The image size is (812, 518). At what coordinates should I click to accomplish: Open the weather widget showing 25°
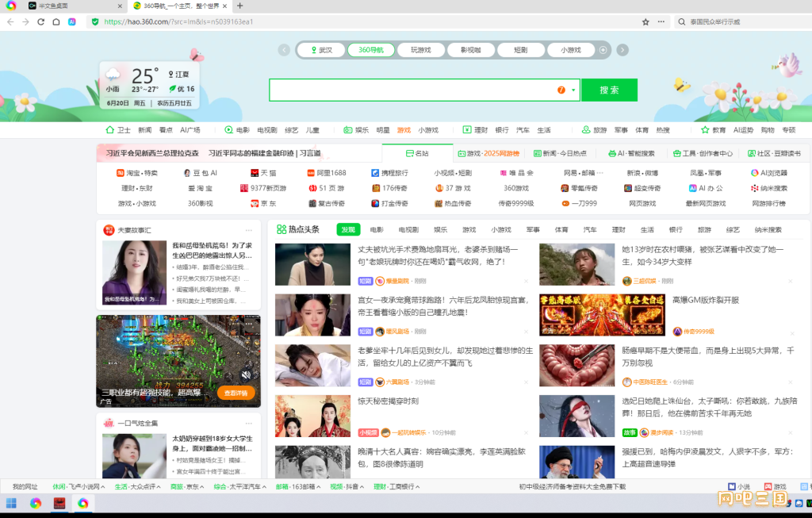click(150, 86)
